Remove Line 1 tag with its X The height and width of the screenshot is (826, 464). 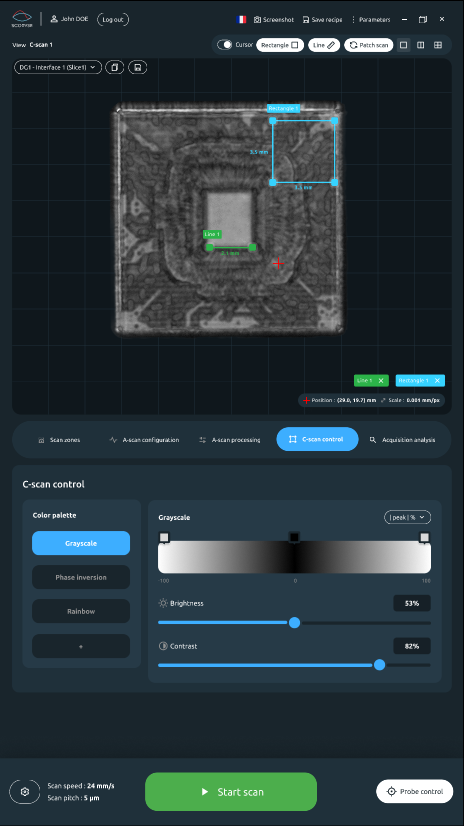(x=381, y=380)
